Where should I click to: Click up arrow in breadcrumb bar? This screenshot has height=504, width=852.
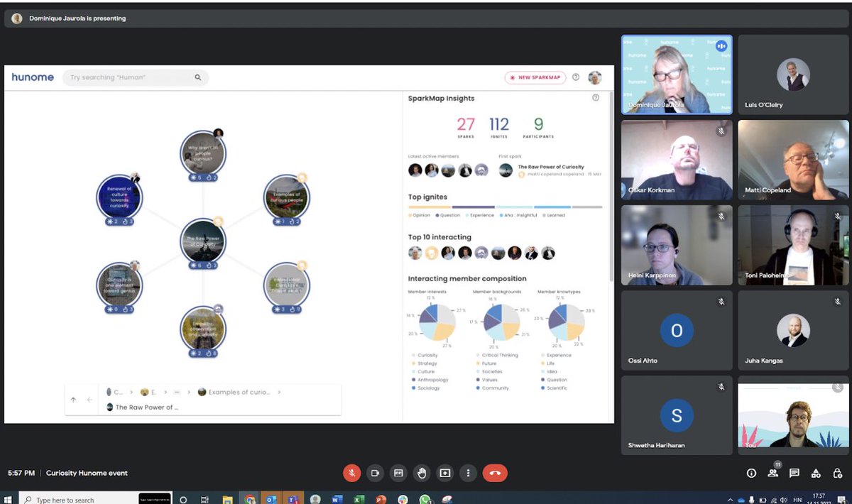[73, 400]
